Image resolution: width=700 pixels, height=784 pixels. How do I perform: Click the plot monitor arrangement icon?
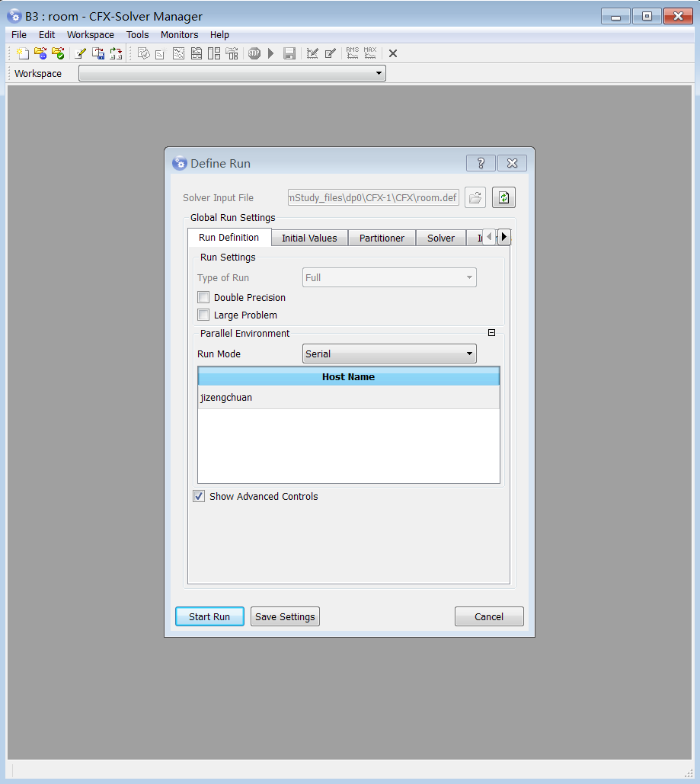[178, 53]
